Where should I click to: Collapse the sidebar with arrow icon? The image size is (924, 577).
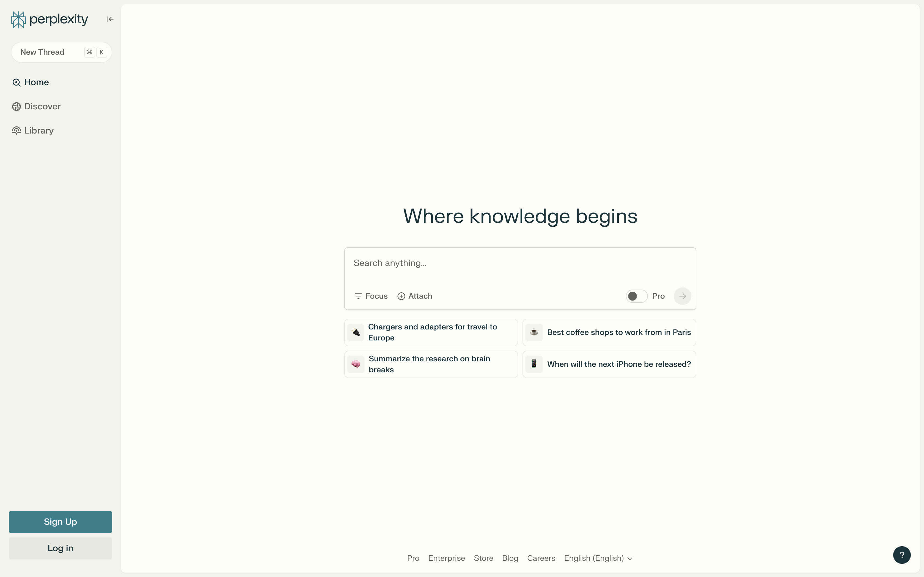click(110, 20)
